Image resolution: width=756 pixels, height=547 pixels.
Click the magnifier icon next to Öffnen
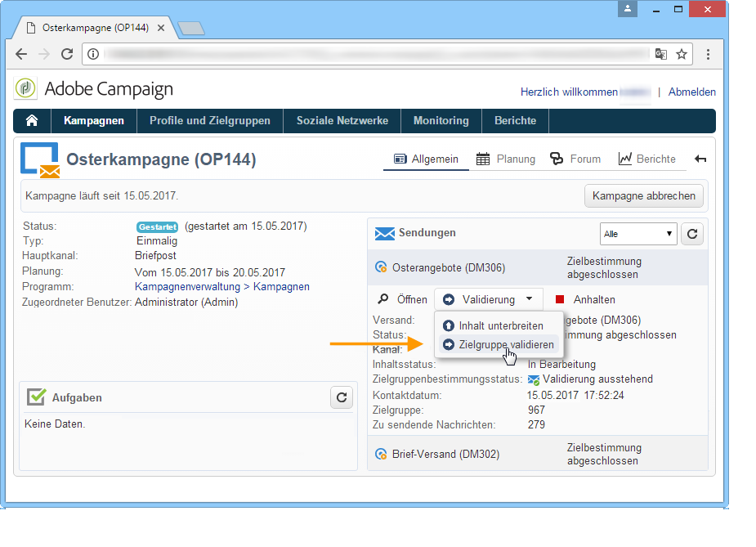point(382,299)
